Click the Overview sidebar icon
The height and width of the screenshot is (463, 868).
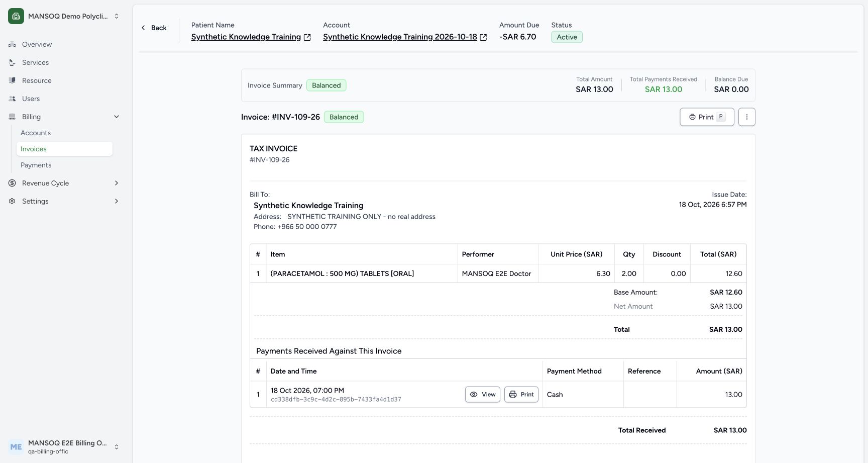click(12, 44)
